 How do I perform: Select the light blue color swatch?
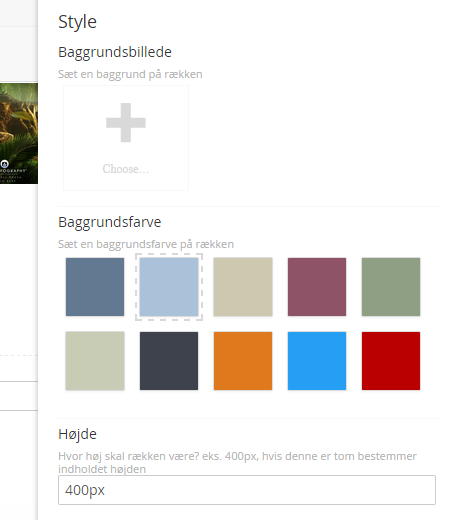169,287
